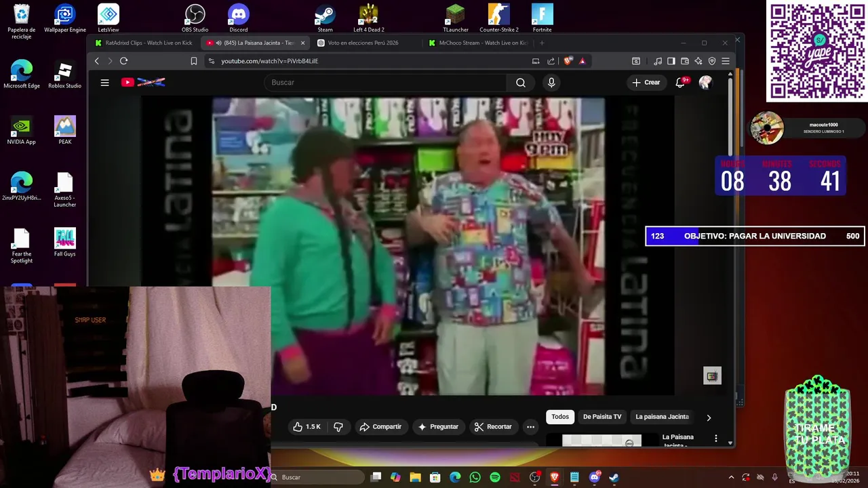Switch to MrChoco Stream Kick tab
The image size is (868, 488).
pyautogui.click(x=477, y=43)
